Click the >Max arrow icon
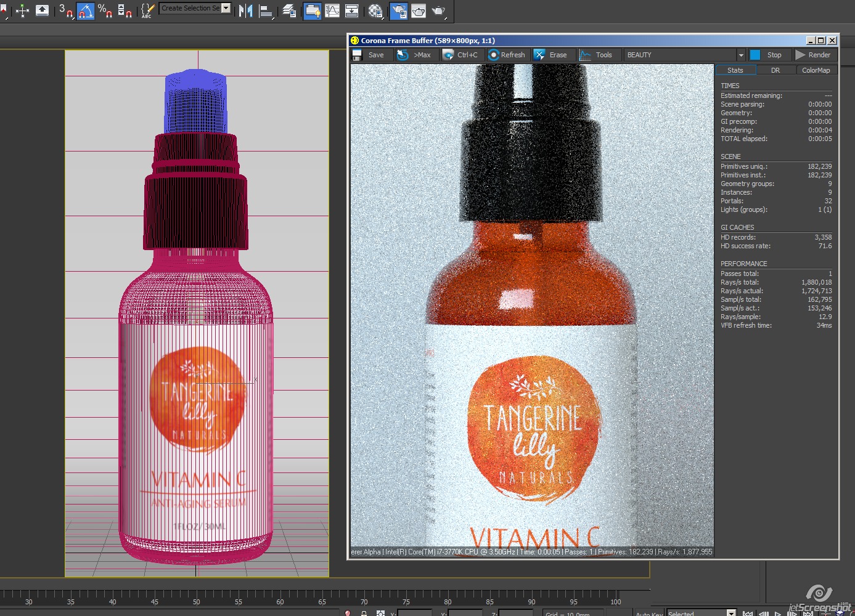This screenshot has width=855, height=616. coord(403,55)
